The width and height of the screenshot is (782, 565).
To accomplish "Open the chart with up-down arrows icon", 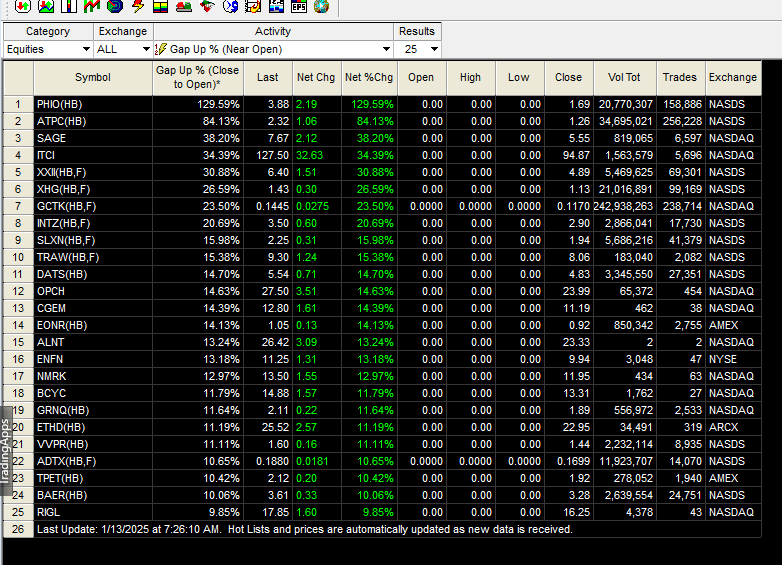I will [x=46, y=6].
